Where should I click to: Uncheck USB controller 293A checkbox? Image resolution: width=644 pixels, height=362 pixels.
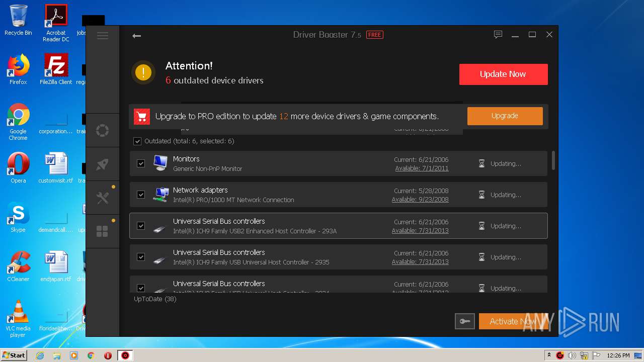[141, 226]
